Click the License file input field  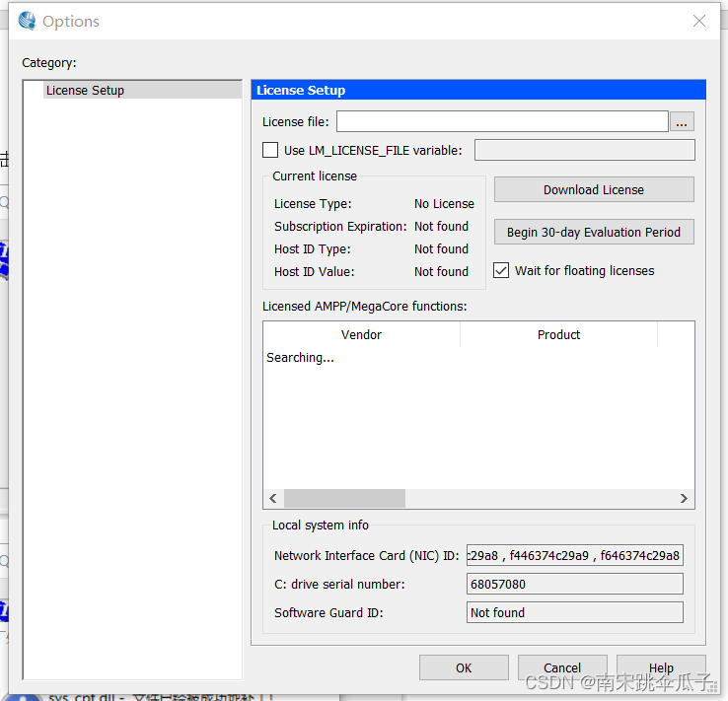point(502,121)
